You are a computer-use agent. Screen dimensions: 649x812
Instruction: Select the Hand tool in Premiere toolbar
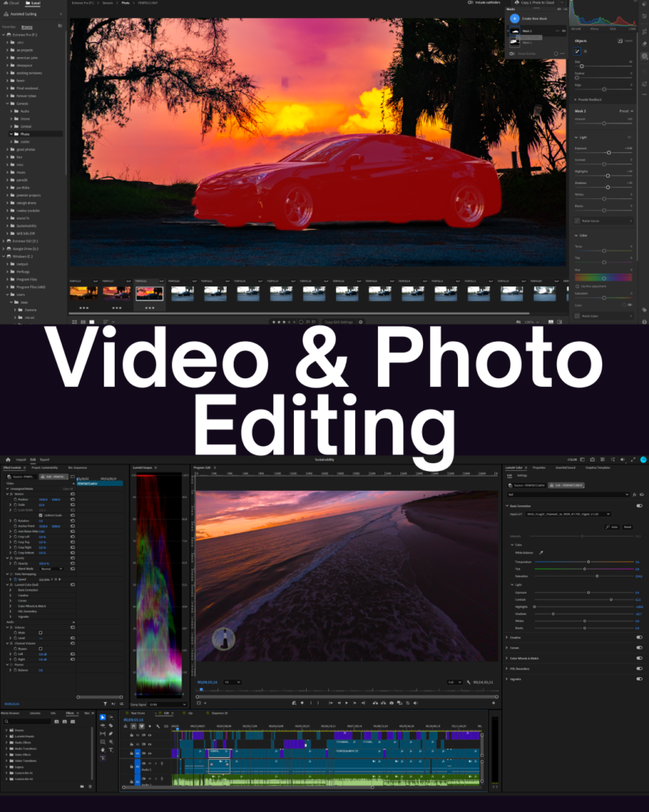(103, 750)
